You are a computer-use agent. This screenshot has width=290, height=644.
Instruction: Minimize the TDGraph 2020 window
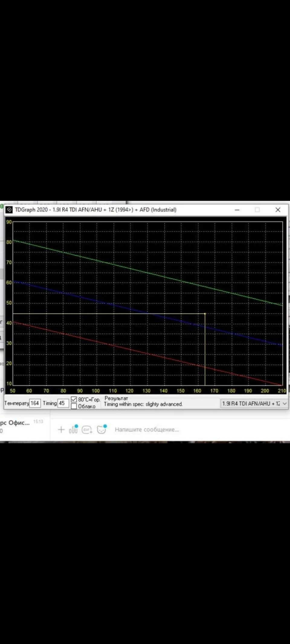237,210
